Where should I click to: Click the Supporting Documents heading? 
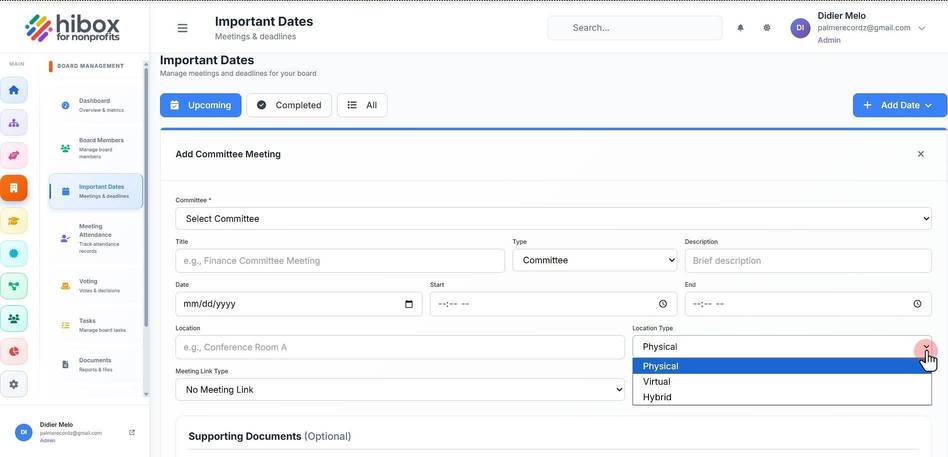269,436
